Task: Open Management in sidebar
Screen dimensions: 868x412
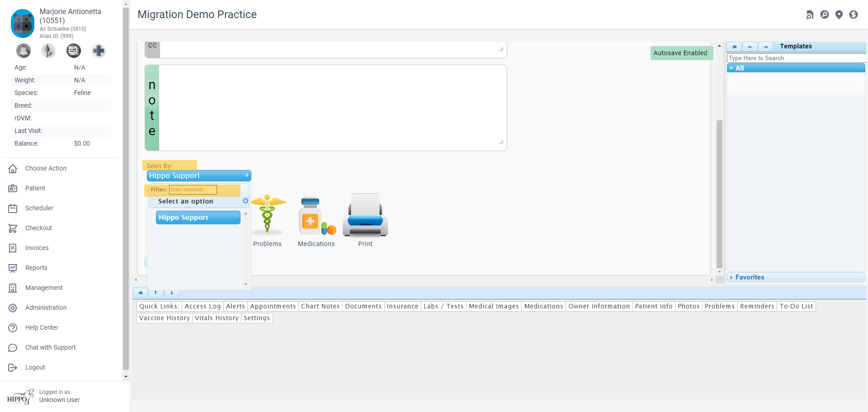Action: 44,288
